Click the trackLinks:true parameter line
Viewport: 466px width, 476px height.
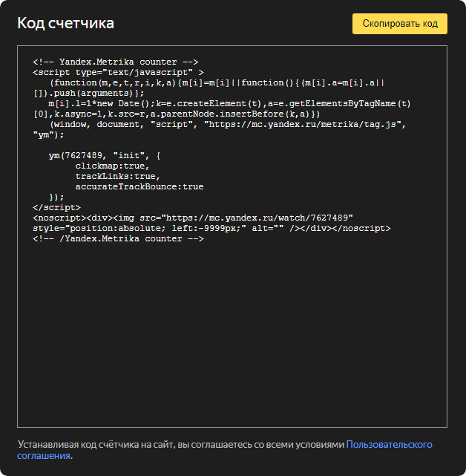coord(117,177)
